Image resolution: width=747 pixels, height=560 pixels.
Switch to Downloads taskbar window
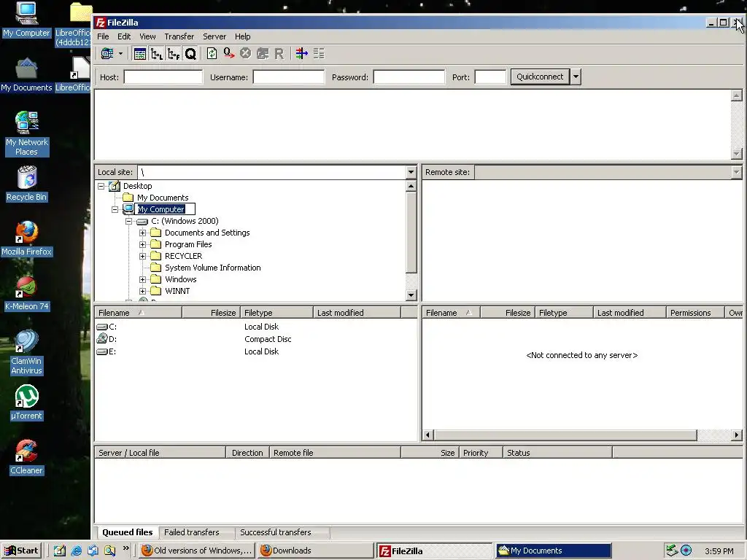[x=315, y=551]
